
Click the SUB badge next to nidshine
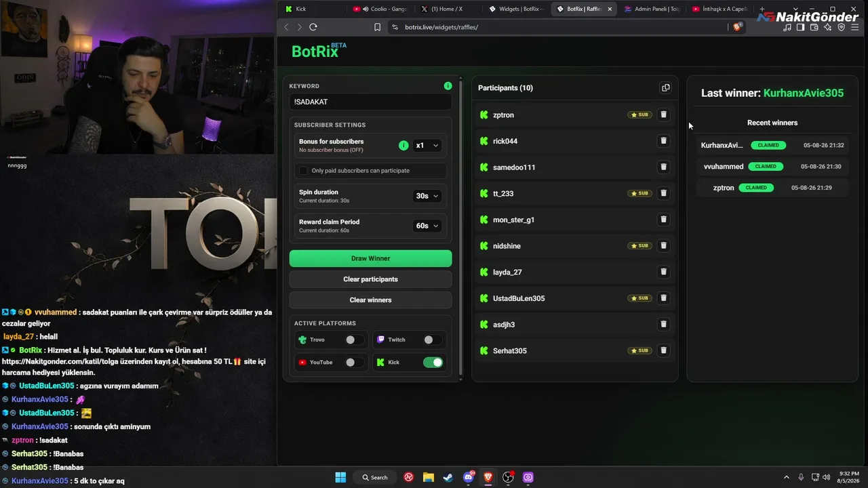639,245
